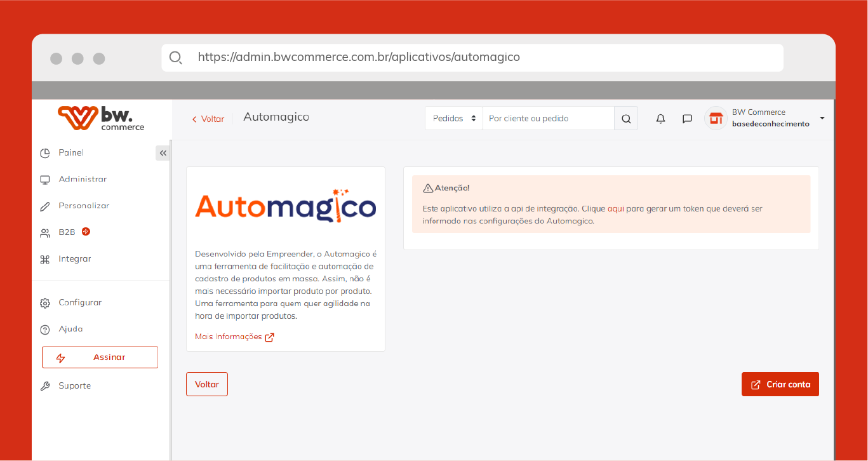Click the Administrar monitor icon
The image size is (868, 461).
tap(45, 180)
